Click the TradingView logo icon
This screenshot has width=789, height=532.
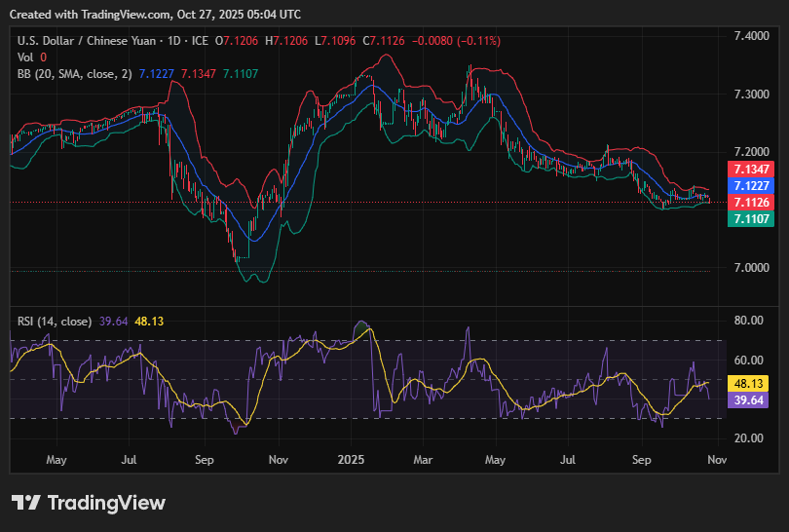point(26,503)
